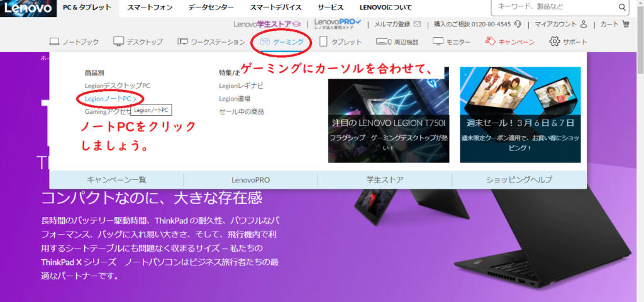This screenshot has height=302, width=644.
Task: Click the student store graduation cap icon
Action: click(x=297, y=25)
